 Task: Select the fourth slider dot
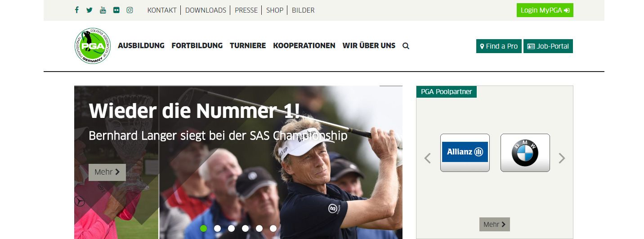click(x=245, y=228)
